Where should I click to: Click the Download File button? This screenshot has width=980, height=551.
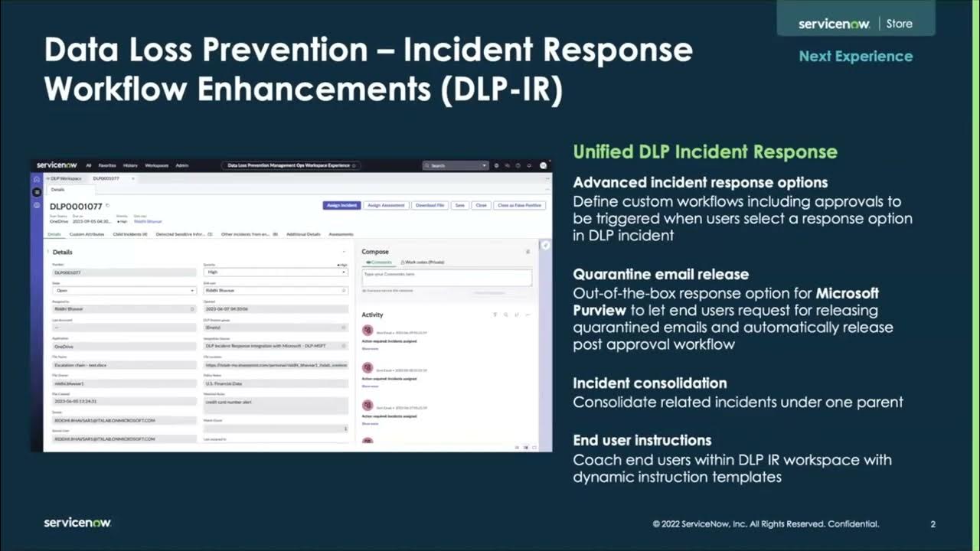pyautogui.click(x=430, y=205)
